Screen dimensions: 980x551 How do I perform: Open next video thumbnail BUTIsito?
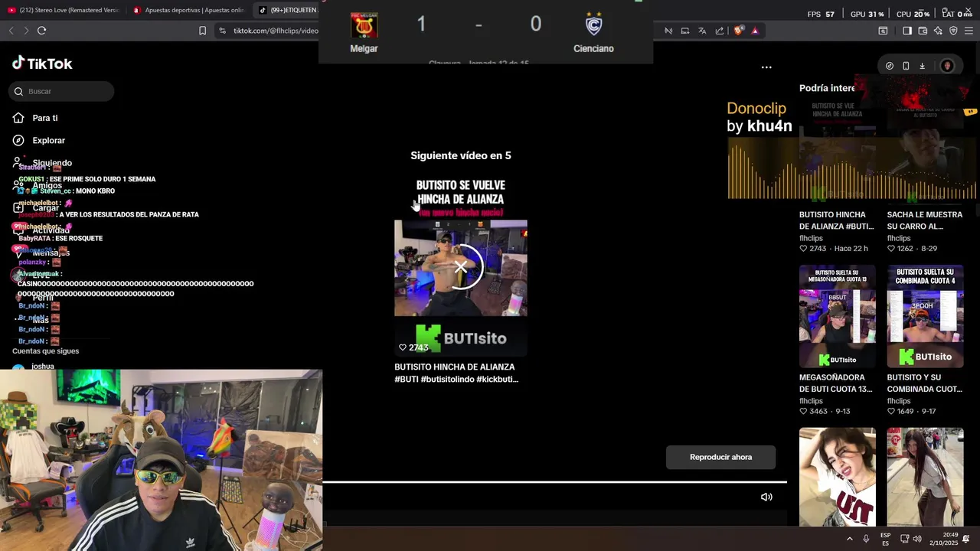point(460,268)
